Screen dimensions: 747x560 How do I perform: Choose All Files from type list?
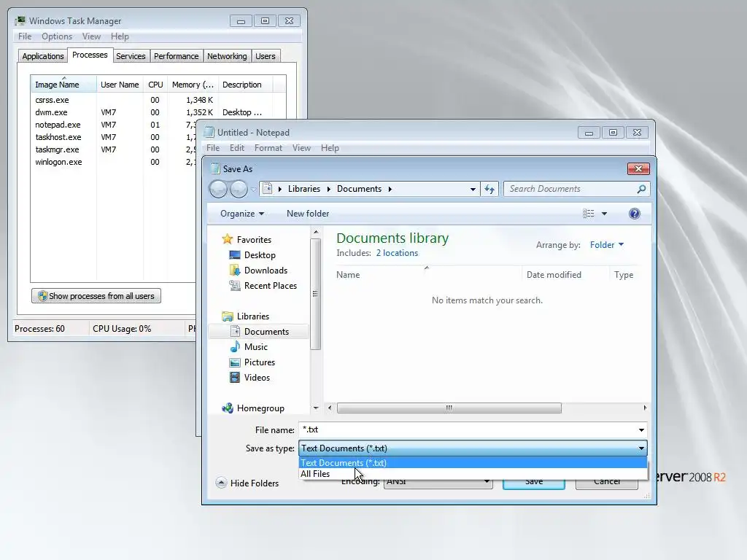(x=473, y=474)
